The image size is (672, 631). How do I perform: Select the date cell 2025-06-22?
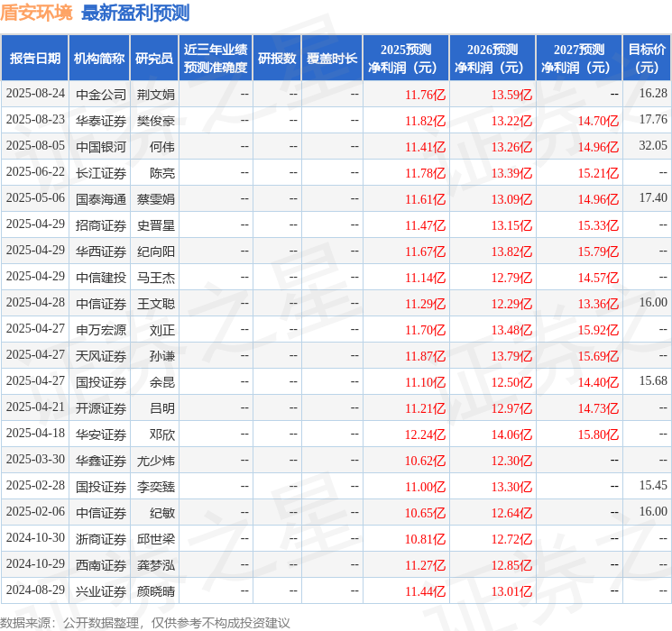(x=35, y=172)
